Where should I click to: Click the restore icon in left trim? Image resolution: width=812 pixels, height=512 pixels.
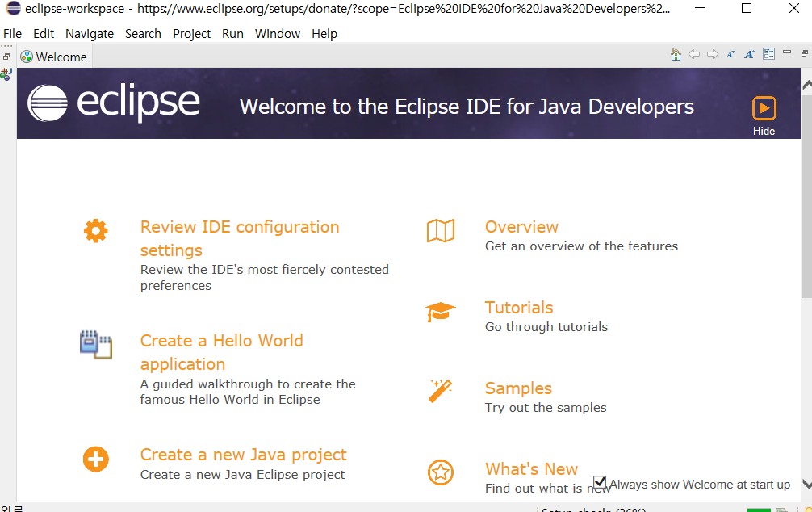[6, 57]
